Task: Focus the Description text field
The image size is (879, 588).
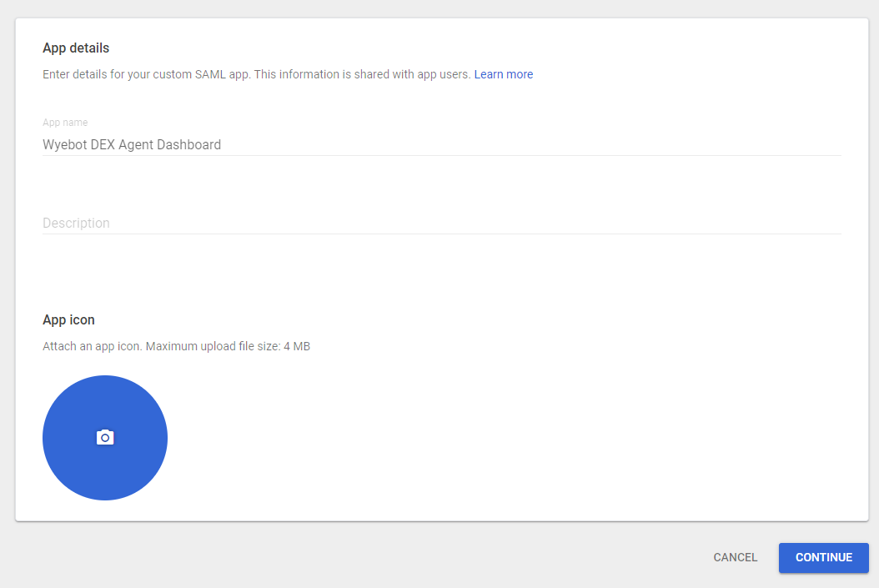Action: click(x=441, y=223)
